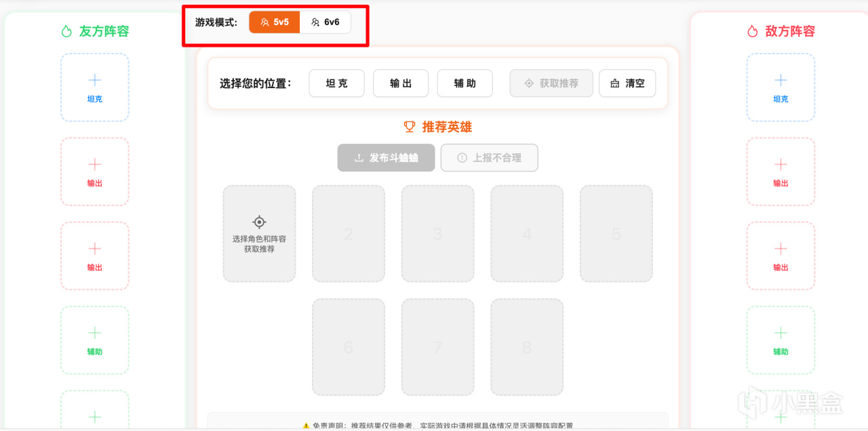The image size is (868, 431).
Task: Click recommended hero slot 2
Action: 349,234
